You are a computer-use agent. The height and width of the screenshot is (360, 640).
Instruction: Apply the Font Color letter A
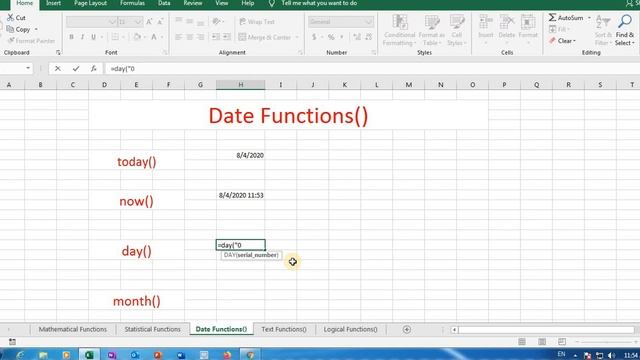[x=154, y=37]
